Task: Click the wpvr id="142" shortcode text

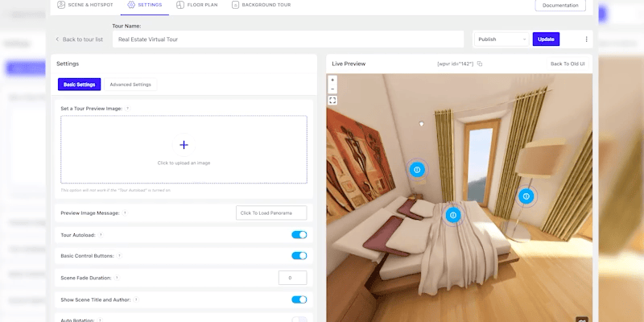Action: coord(455,64)
